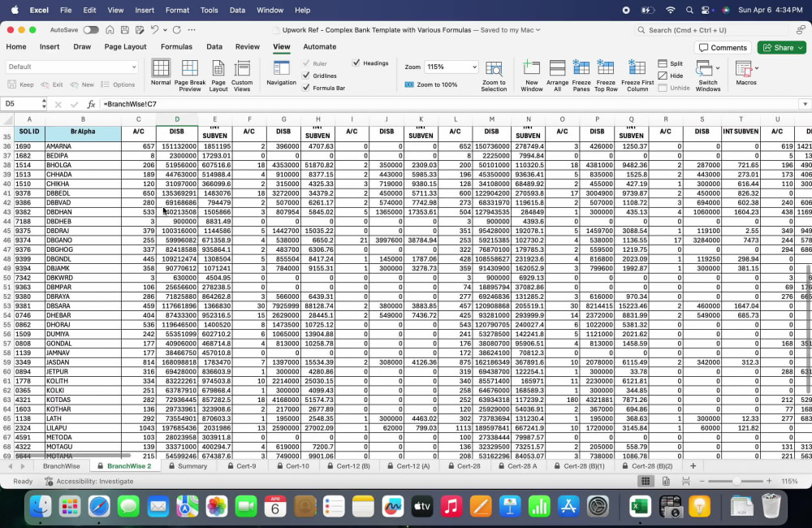Toggle the AutoSave switch
812x528 pixels.
pos(91,30)
